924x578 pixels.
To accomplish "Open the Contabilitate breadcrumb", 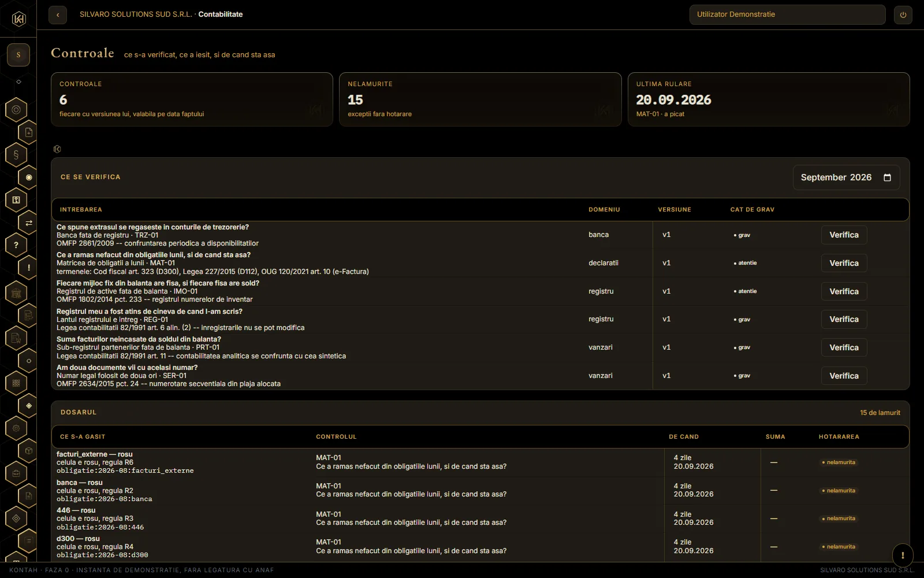I will coord(221,14).
